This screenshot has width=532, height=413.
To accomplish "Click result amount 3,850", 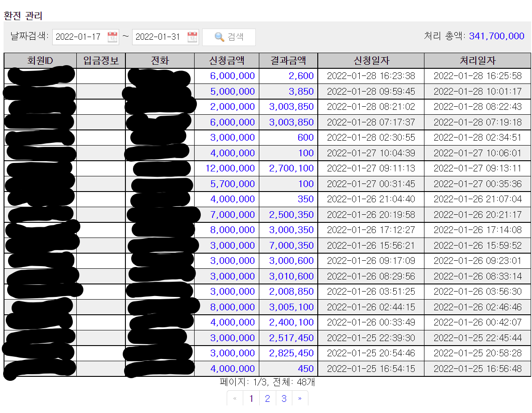I will [301, 92].
